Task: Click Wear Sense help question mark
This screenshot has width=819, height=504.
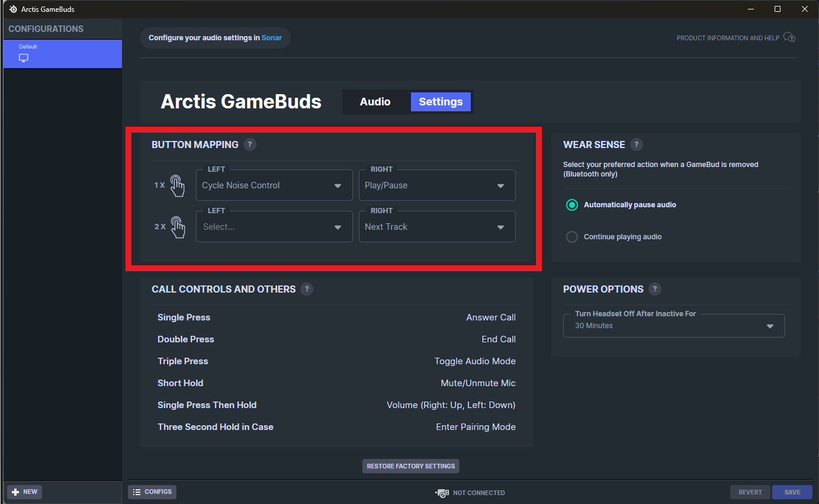Action: (x=637, y=145)
